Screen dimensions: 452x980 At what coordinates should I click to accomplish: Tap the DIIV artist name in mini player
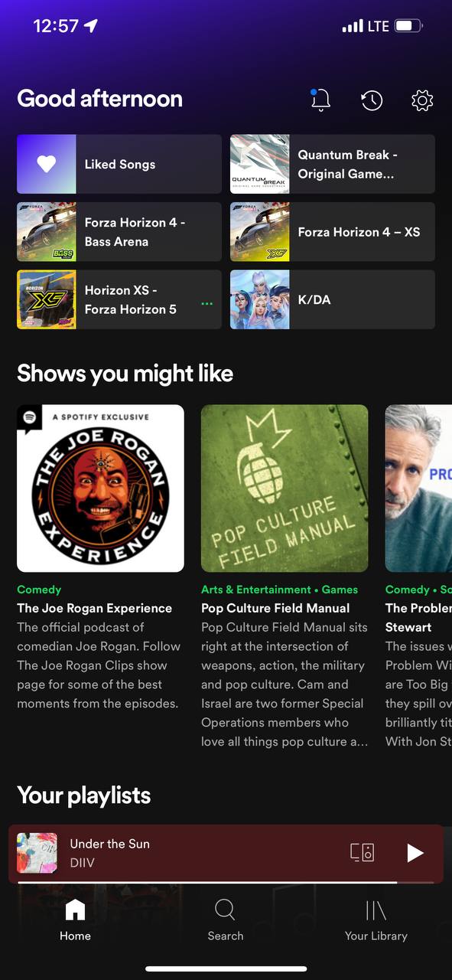83,863
